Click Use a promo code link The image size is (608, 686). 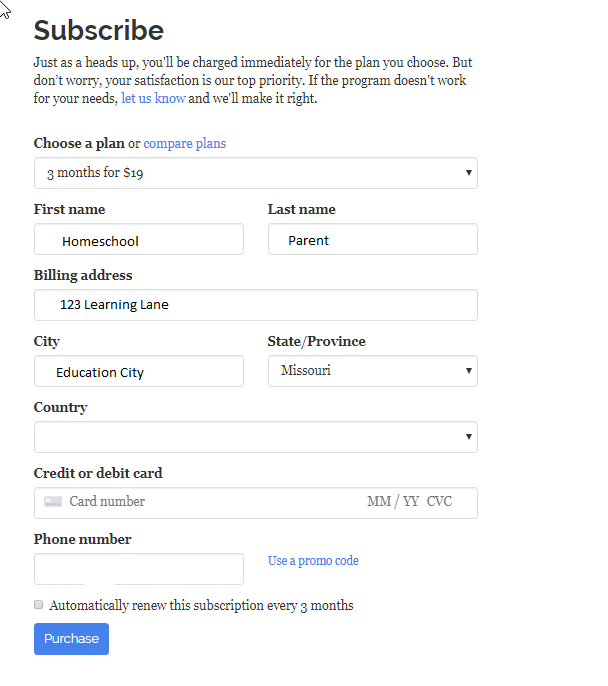click(313, 561)
